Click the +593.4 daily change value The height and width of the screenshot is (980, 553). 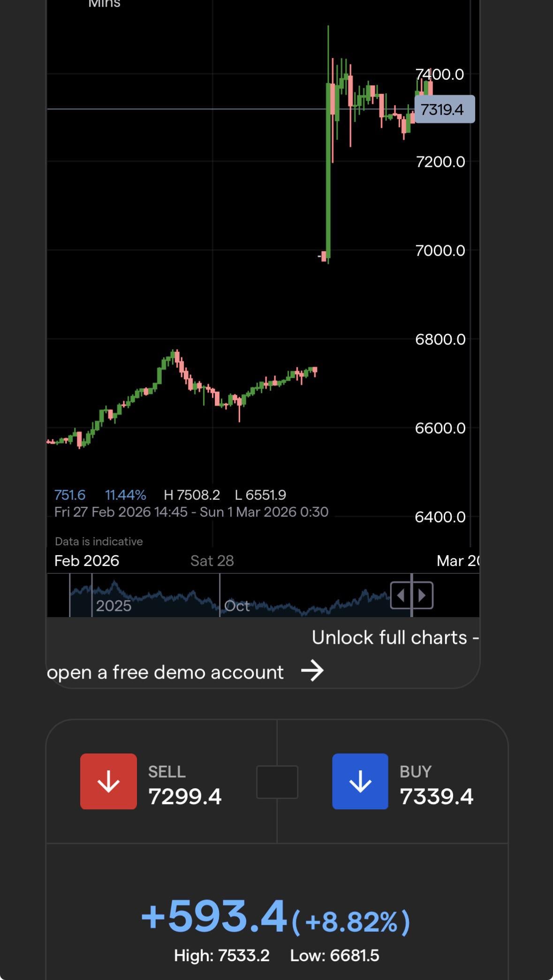pos(214,916)
